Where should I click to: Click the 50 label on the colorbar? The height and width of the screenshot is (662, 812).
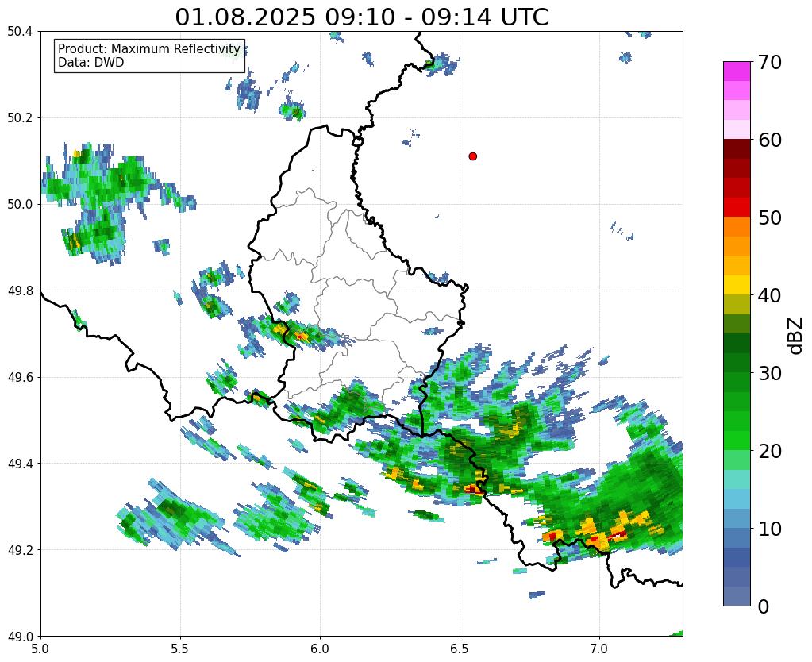[769, 217]
